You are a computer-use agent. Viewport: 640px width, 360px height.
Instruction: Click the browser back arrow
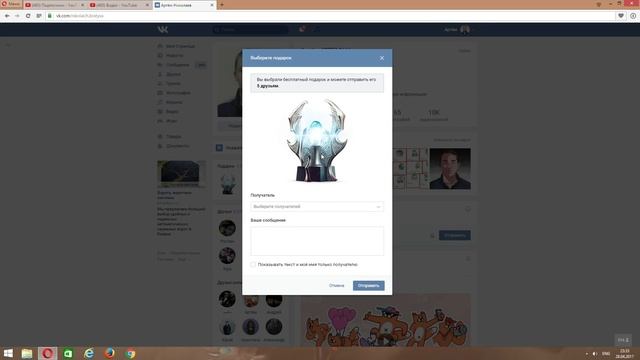pyautogui.click(x=7, y=16)
